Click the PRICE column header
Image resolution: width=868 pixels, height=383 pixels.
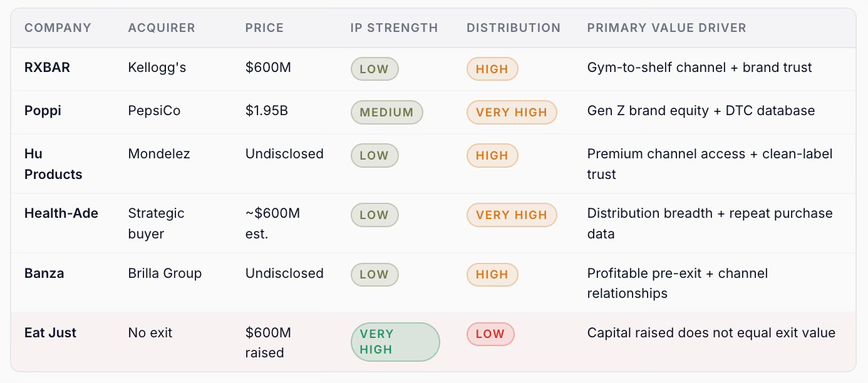(264, 28)
